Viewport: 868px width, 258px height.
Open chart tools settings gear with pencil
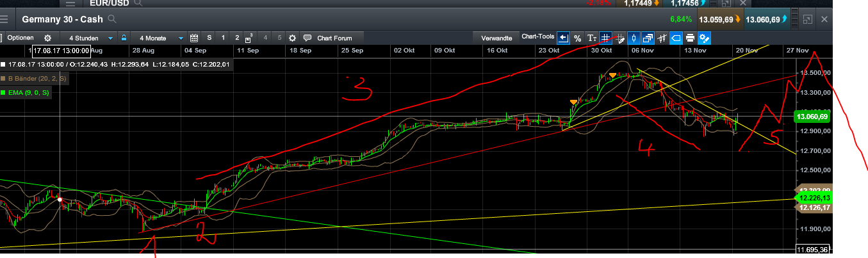pyautogui.click(x=704, y=38)
